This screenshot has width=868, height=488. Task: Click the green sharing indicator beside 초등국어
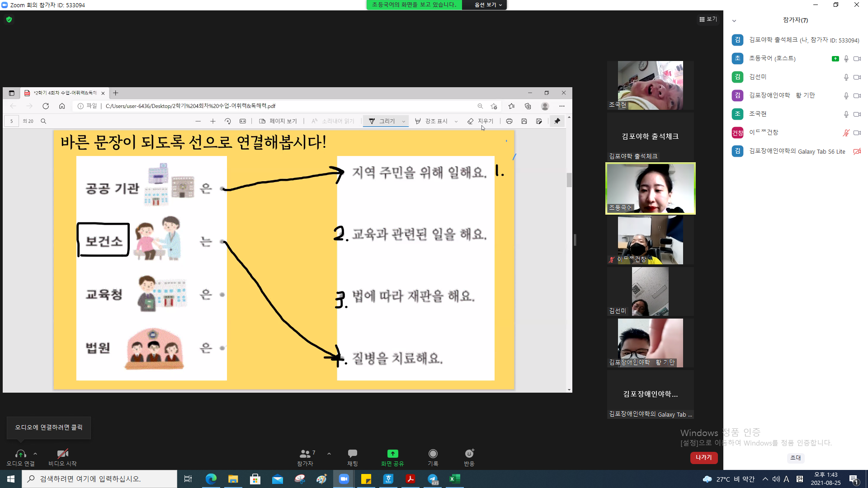click(x=835, y=59)
